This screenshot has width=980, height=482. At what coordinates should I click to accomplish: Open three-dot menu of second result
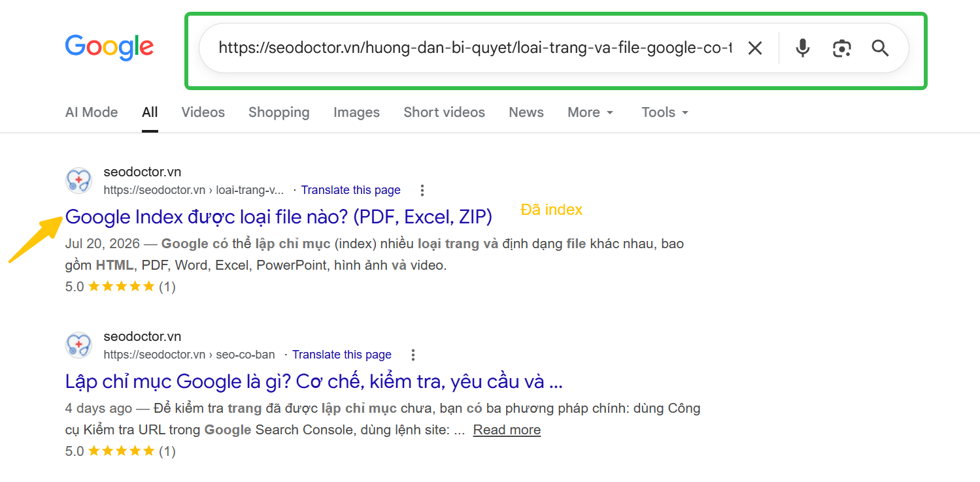pyautogui.click(x=413, y=355)
